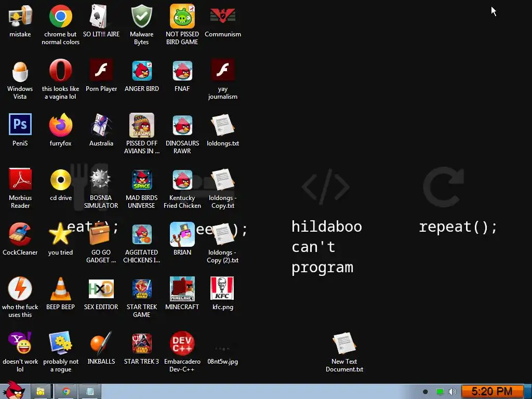Select the 'loldongs - Copy.txt' file

coord(222,179)
